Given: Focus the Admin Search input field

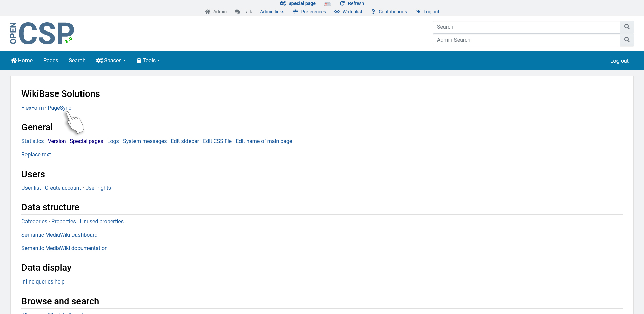Looking at the screenshot, I should (x=526, y=40).
